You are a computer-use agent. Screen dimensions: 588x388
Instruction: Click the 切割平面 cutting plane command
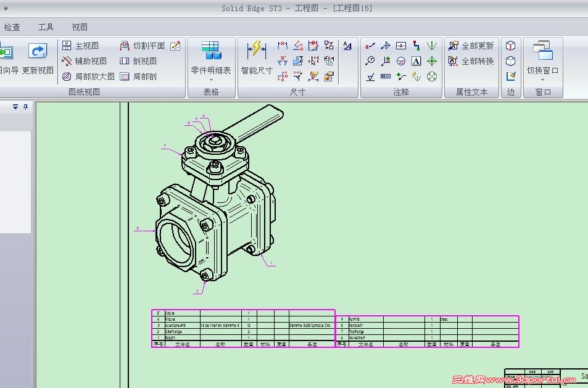click(x=143, y=46)
